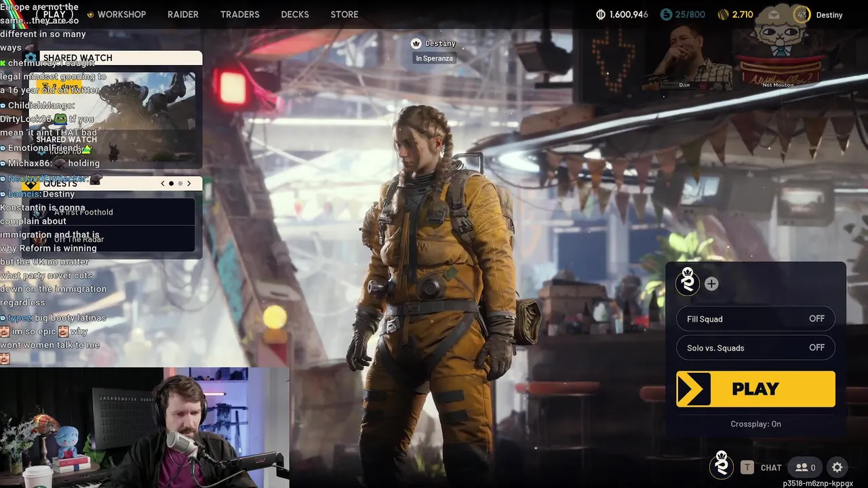
Task: Click the blue token icon beside 25/800
Action: [666, 14]
